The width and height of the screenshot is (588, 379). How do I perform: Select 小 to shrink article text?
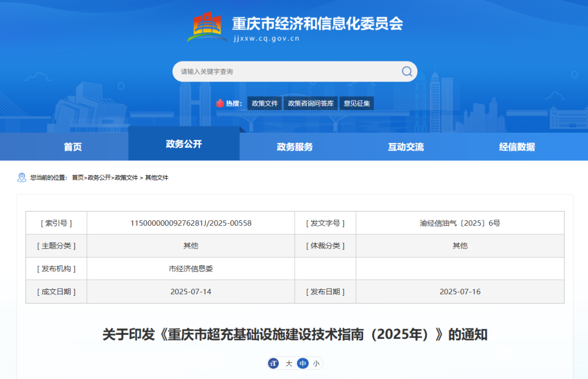pyautogui.click(x=316, y=363)
